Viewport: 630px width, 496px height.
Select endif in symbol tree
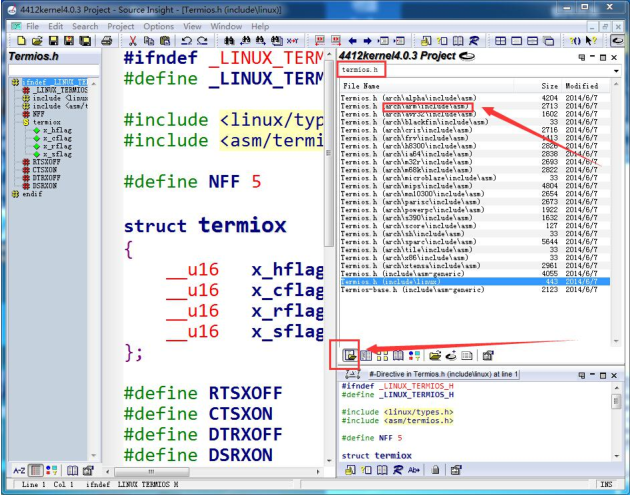pyautogui.click(x=32, y=194)
